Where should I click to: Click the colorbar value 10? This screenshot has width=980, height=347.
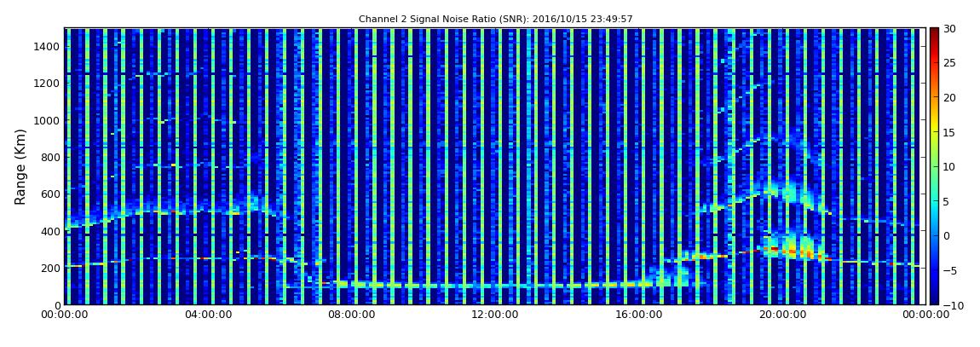[x=948, y=167]
